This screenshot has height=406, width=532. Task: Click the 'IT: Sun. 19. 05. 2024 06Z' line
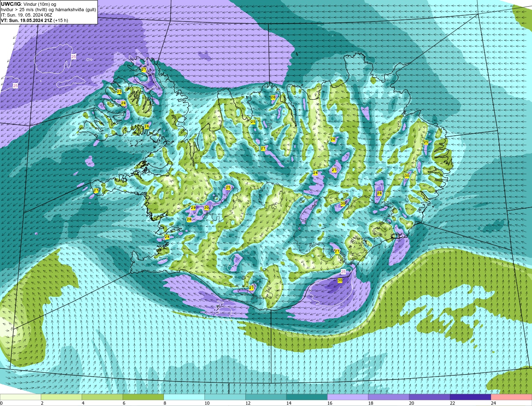coord(27,15)
